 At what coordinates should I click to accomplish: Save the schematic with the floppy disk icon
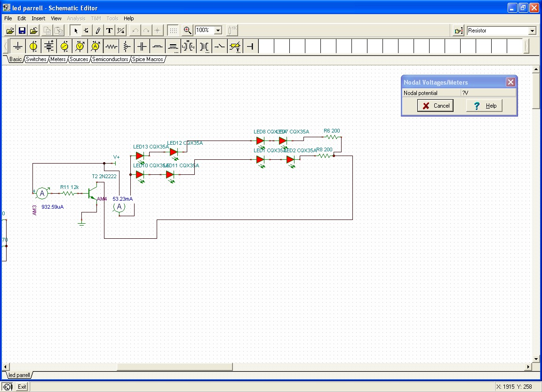coord(22,31)
